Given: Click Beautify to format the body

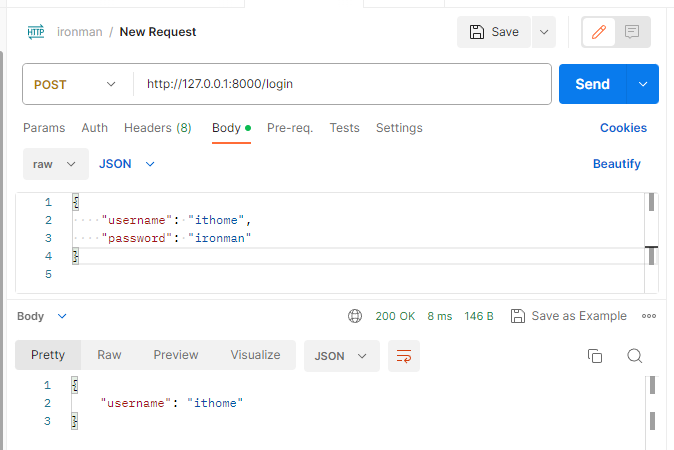Looking at the screenshot, I should pyautogui.click(x=616, y=164).
